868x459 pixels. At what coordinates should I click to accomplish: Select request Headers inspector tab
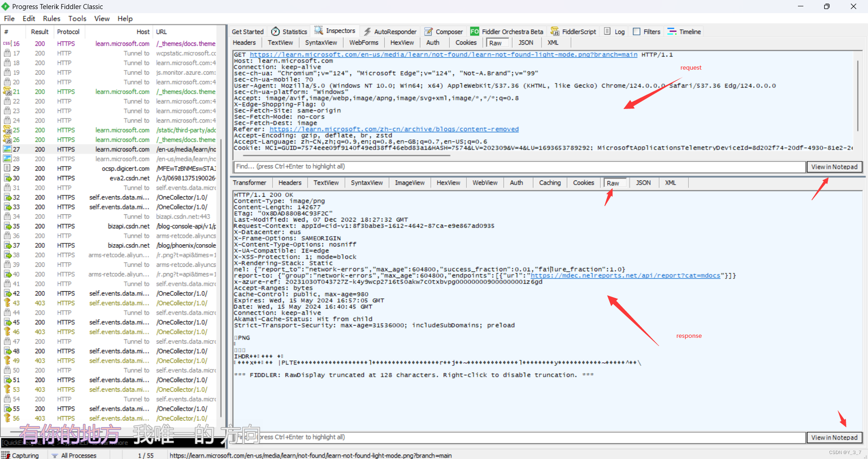244,43
